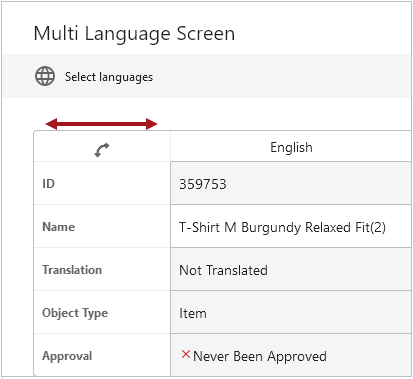The height and width of the screenshot is (379, 413).
Task: Click the red double-headed arrow above table
Action: 101,124
